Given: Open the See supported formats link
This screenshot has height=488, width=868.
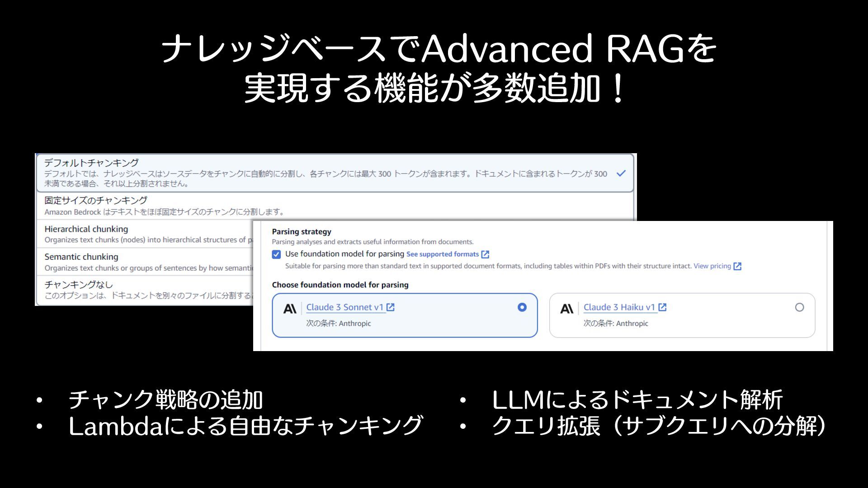Looking at the screenshot, I should click(x=442, y=254).
